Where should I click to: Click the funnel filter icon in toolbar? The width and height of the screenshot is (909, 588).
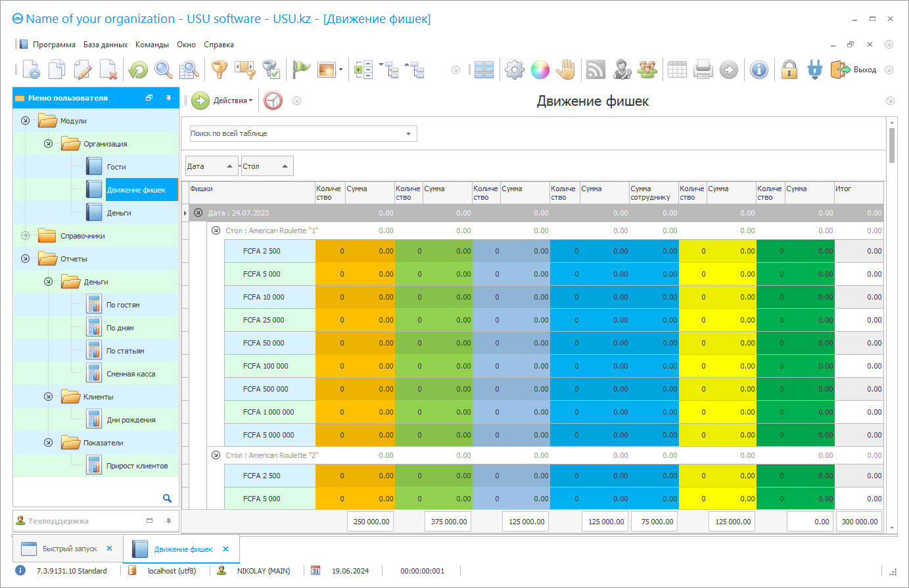tap(219, 70)
